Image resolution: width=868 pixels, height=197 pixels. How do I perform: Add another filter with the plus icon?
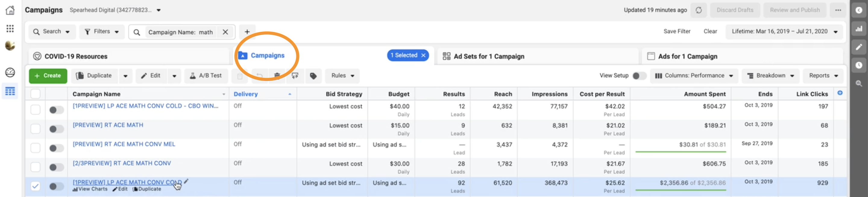(247, 32)
